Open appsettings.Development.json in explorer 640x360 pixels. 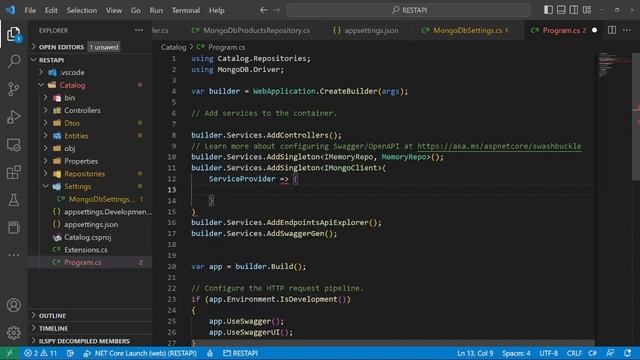[90, 212]
